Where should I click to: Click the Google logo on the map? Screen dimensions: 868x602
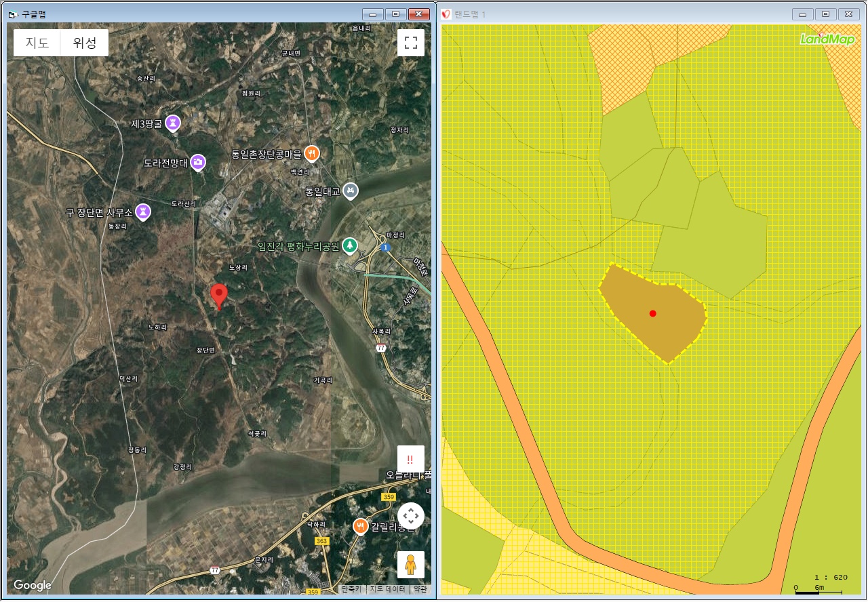pyautogui.click(x=33, y=585)
